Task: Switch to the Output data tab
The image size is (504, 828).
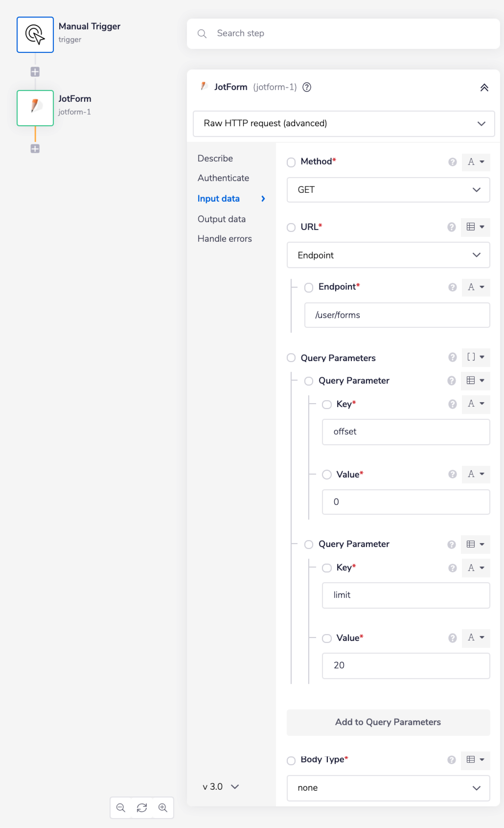Action: coord(222,219)
